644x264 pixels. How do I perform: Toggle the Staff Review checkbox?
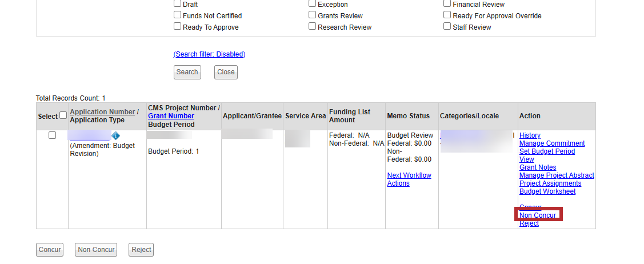447,26
